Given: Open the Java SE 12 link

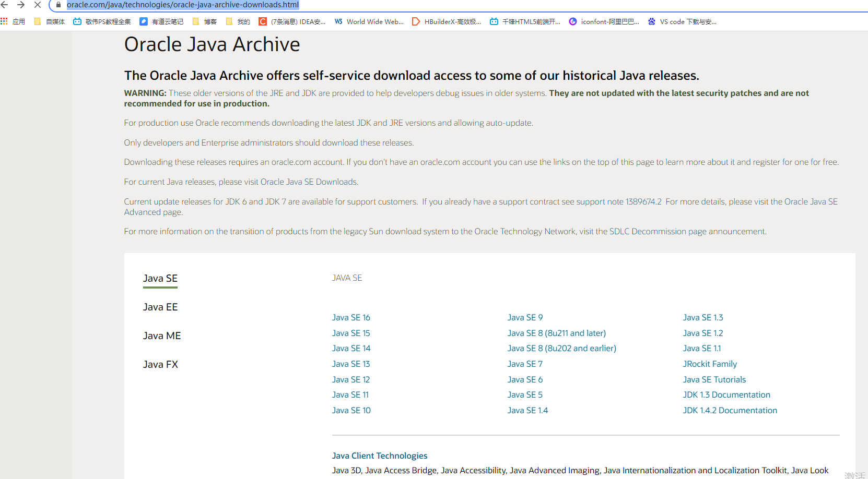Looking at the screenshot, I should [351, 380].
